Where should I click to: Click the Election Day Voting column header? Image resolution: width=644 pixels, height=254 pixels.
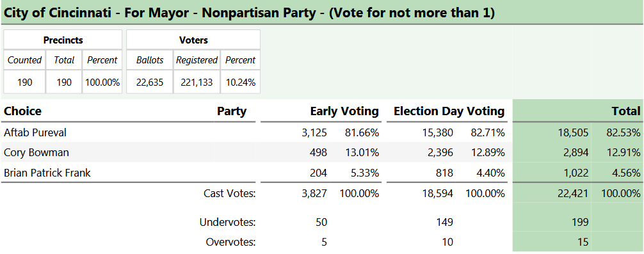[x=449, y=111]
